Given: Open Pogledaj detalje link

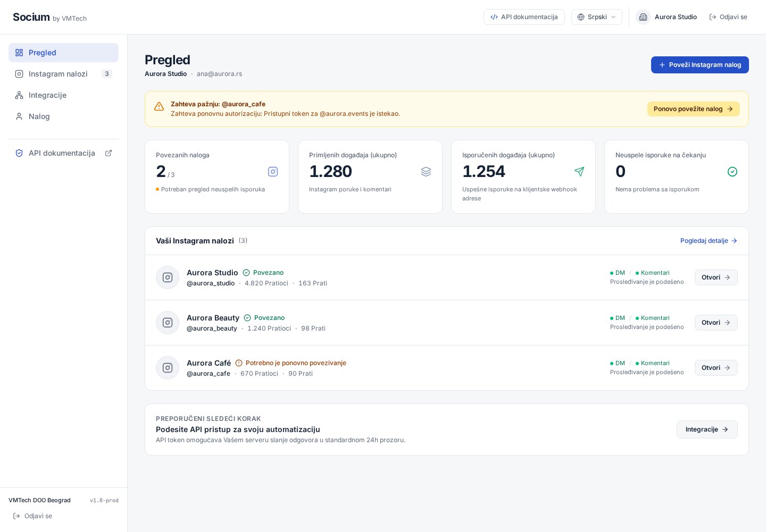Looking at the screenshot, I should [x=709, y=241].
